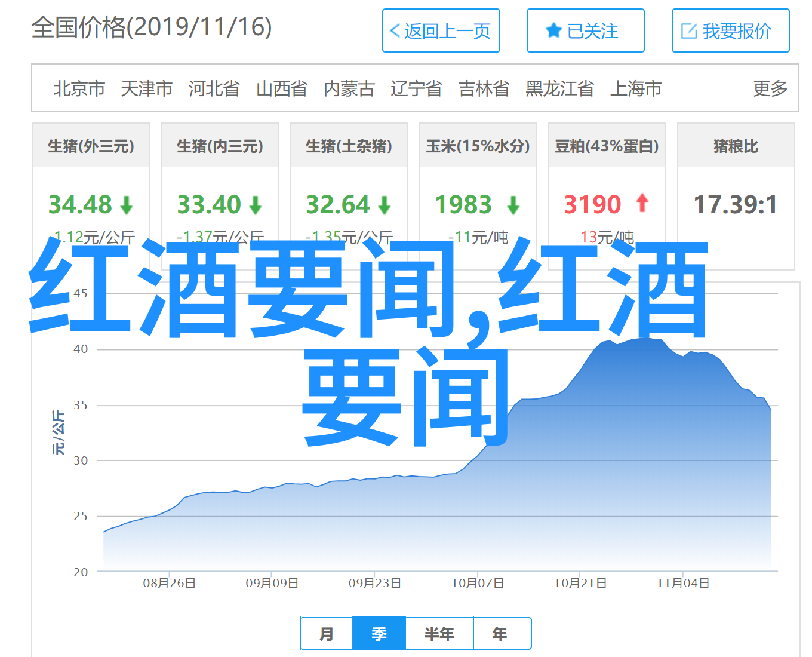
Task: Switch chart range to 季
Action: 379,633
